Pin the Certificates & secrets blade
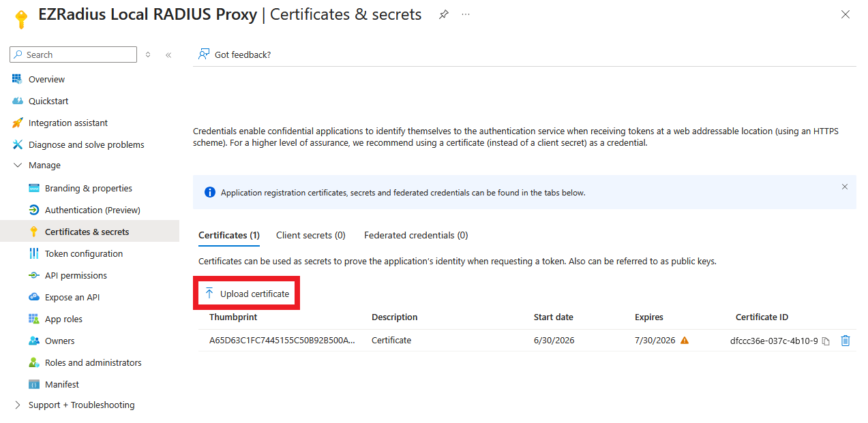Image resolution: width=868 pixels, height=423 pixels. [444, 14]
